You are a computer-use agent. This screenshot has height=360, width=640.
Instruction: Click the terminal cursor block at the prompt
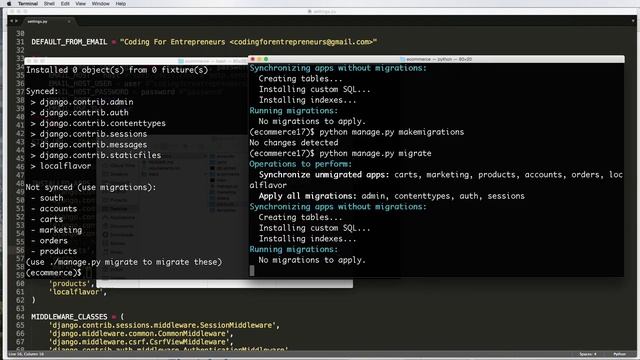[252, 271]
